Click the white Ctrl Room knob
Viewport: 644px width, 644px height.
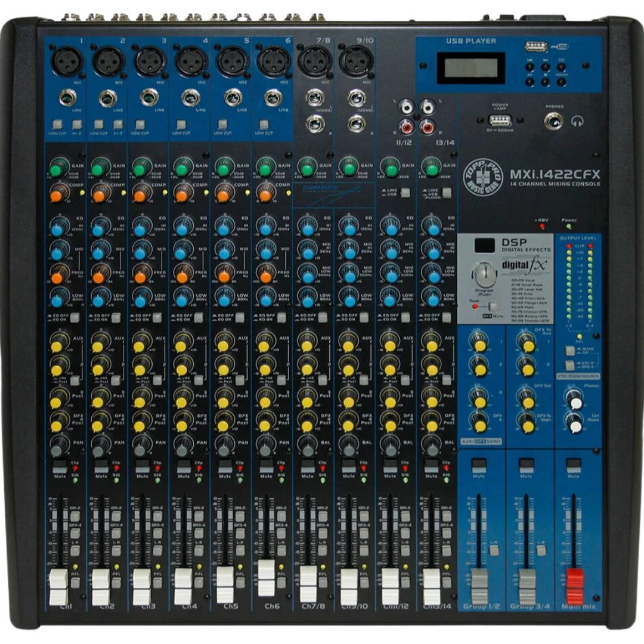[575, 425]
